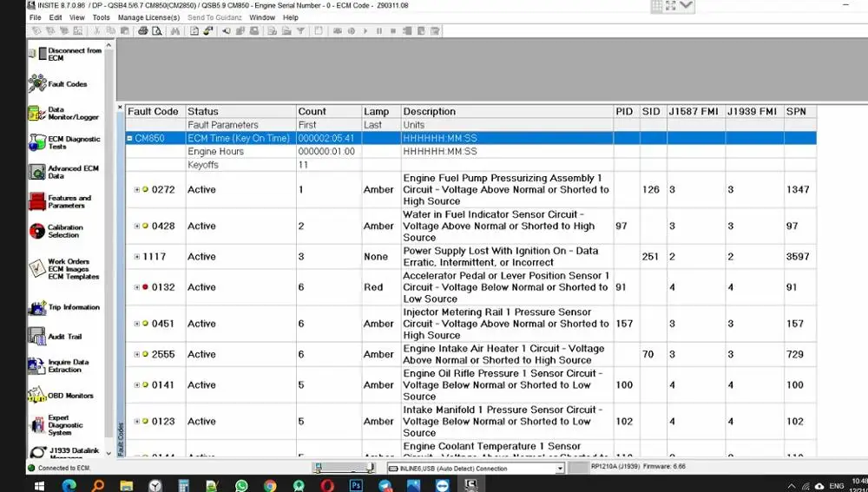Open the Window menu
The height and width of the screenshot is (492, 868).
click(262, 17)
